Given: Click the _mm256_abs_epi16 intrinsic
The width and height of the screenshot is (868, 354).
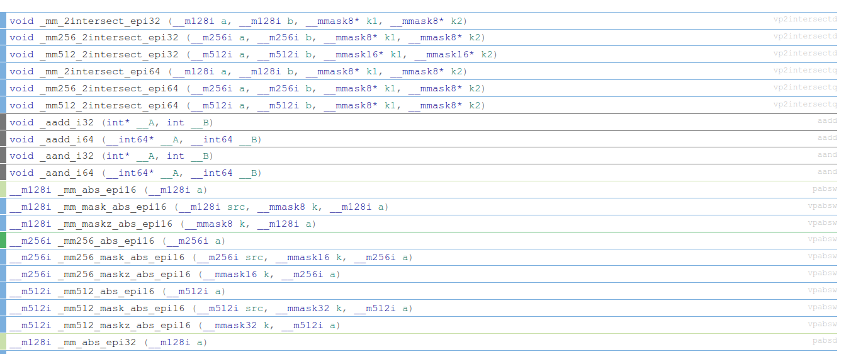Looking at the screenshot, I should point(419,241).
